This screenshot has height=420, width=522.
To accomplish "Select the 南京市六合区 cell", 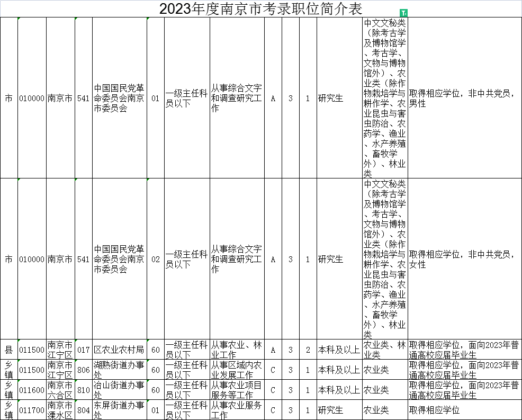I will (x=60, y=390).
